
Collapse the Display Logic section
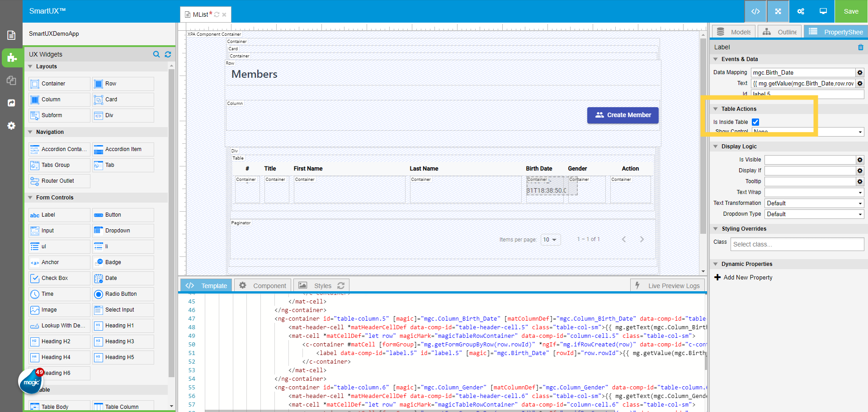[716, 147]
